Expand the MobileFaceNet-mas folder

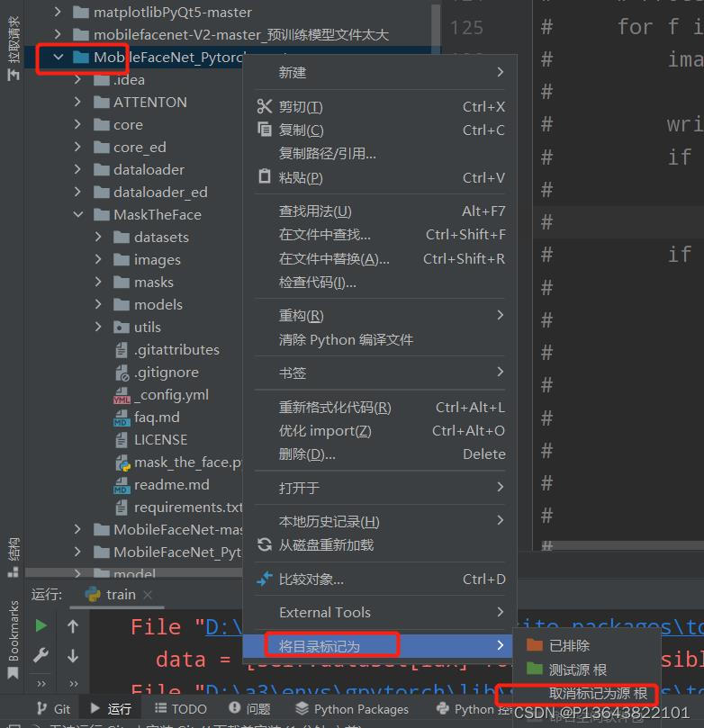[77, 529]
